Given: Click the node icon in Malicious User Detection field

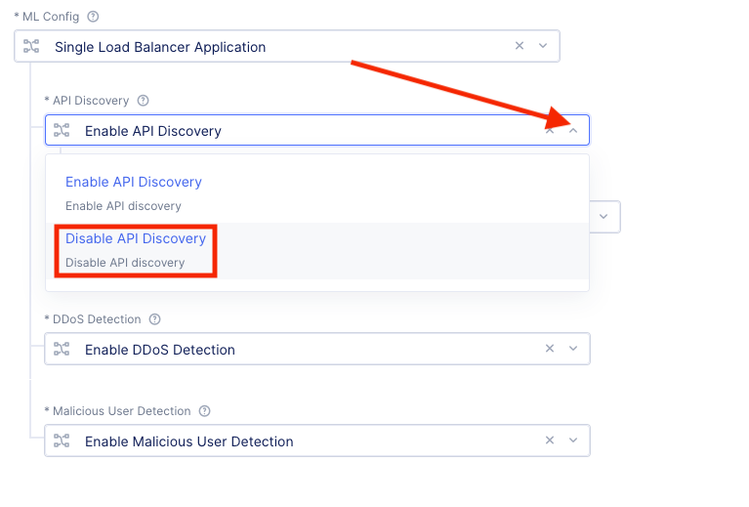Looking at the screenshot, I should [61, 441].
